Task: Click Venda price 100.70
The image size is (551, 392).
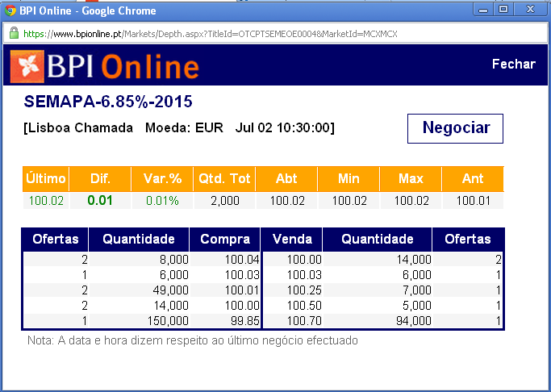Action: click(x=304, y=321)
